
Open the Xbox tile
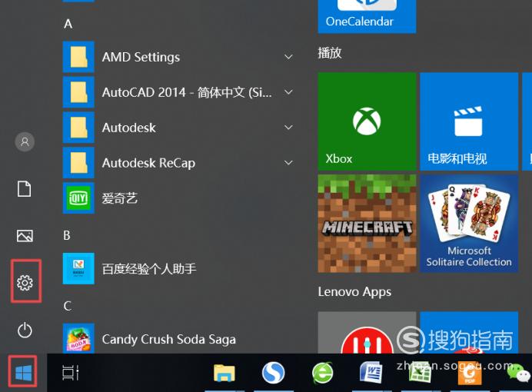point(367,121)
